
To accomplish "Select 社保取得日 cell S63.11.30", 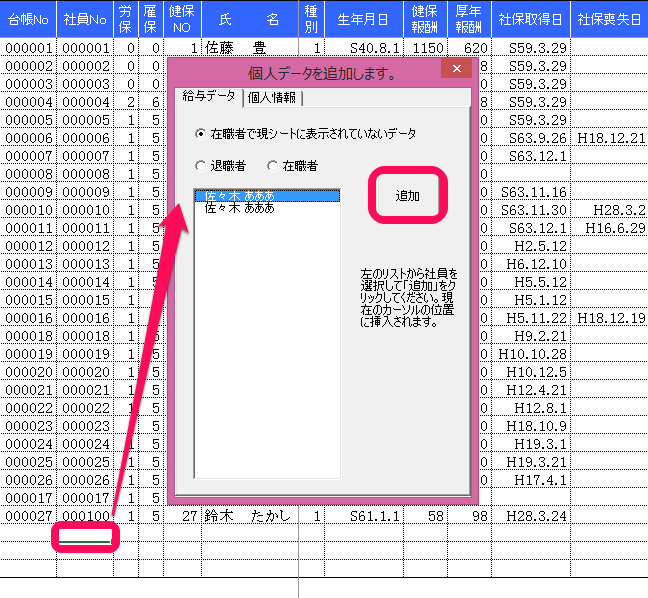I will point(531,210).
